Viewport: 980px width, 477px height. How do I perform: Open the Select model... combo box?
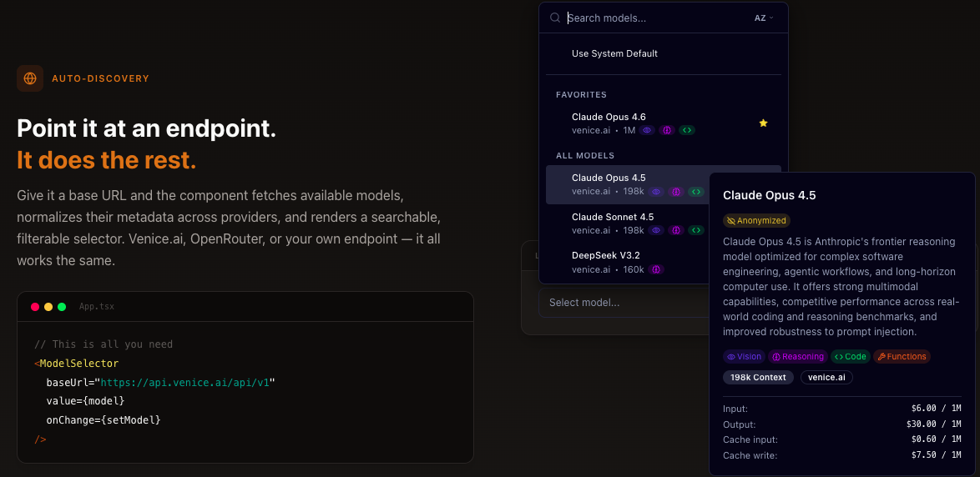tap(622, 303)
